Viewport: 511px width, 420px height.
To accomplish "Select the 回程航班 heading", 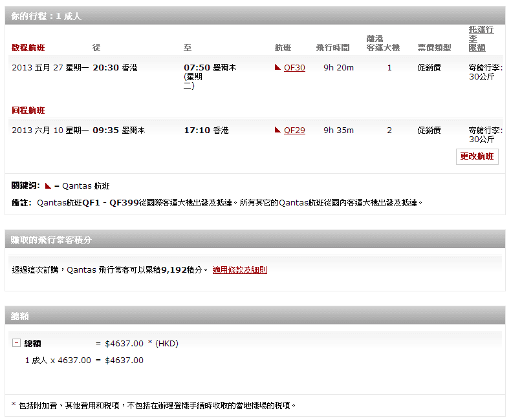I will tap(28, 110).
